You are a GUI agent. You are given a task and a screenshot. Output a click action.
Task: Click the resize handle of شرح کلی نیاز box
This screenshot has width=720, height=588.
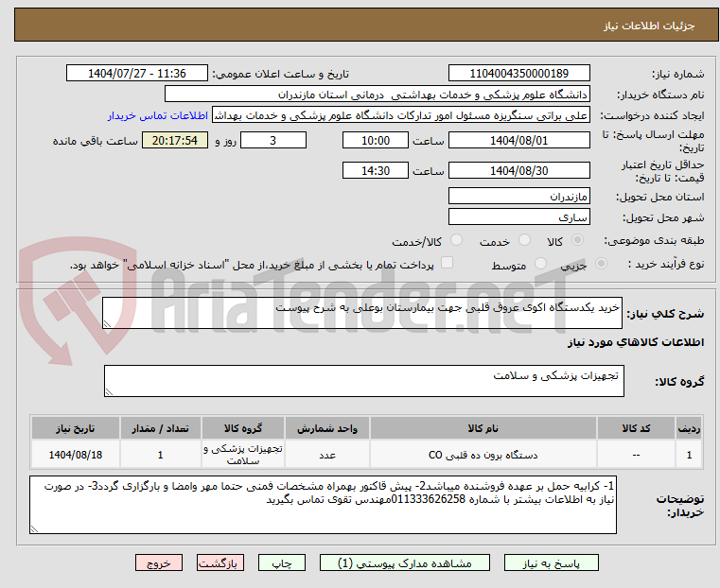(108, 324)
